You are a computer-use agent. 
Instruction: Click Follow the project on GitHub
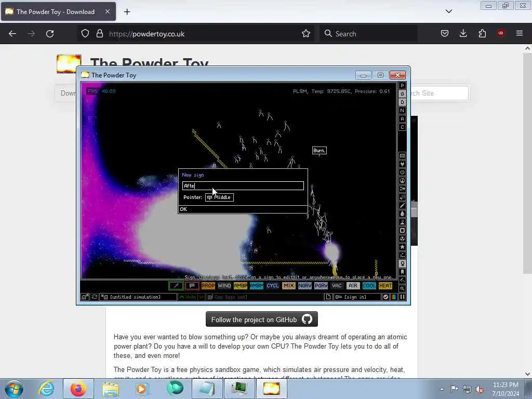point(262,320)
